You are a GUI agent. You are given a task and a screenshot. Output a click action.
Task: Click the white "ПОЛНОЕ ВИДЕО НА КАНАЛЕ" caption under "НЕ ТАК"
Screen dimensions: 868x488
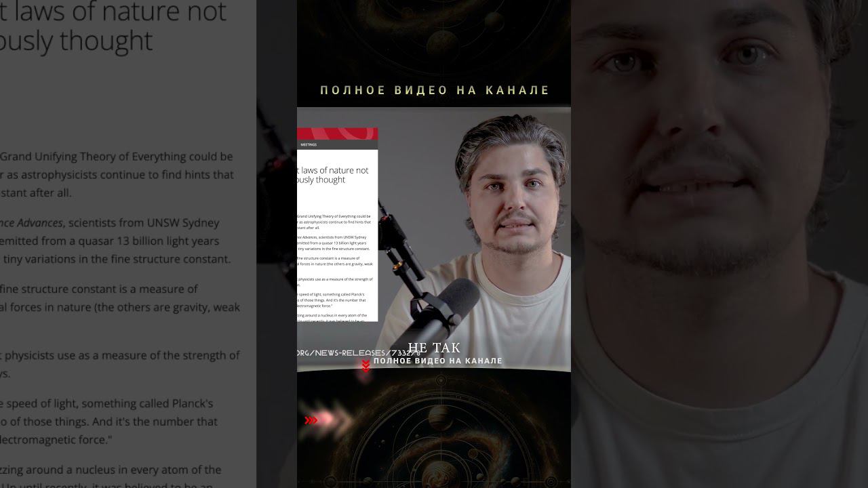438,361
